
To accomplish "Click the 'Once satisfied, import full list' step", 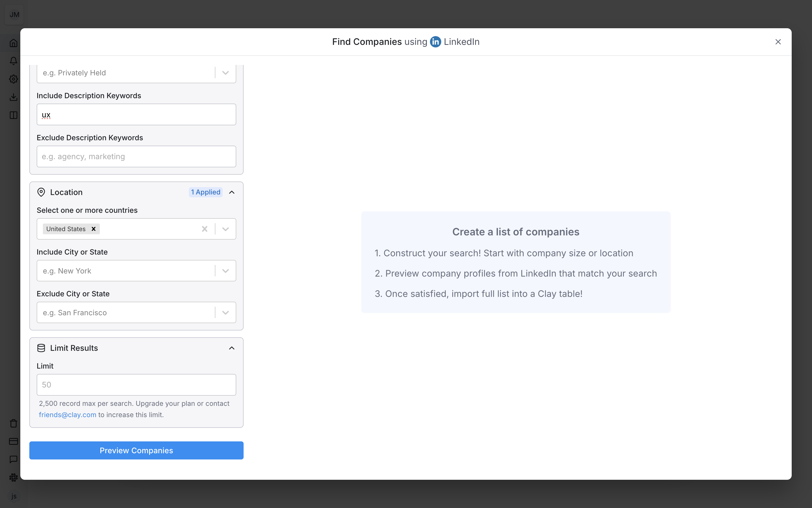I will point(478,294).
